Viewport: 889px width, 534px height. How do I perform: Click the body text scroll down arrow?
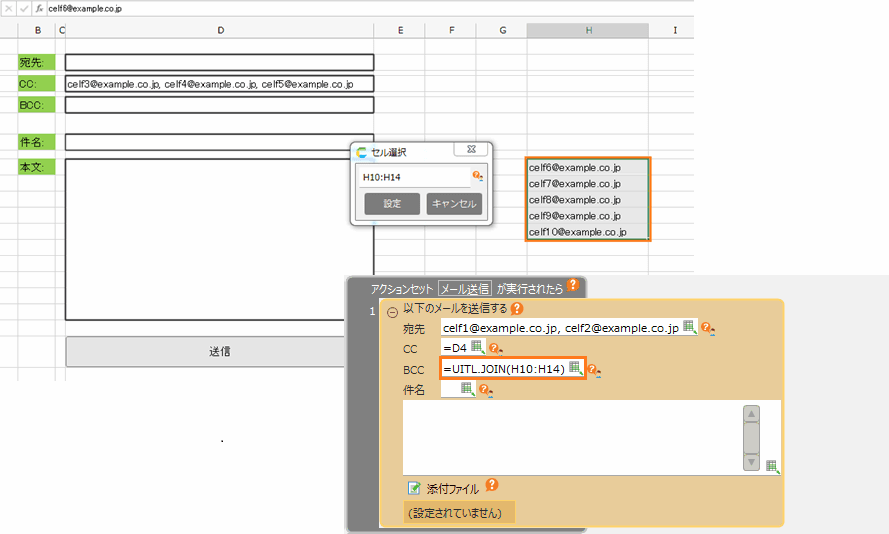[x=751, y=461]
